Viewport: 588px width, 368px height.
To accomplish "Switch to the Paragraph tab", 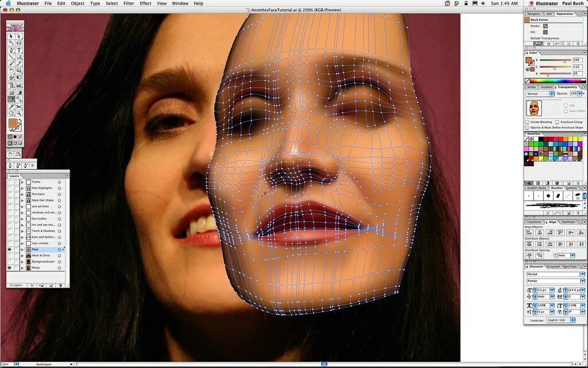I will pyautogui.click(x=553, y=266).
